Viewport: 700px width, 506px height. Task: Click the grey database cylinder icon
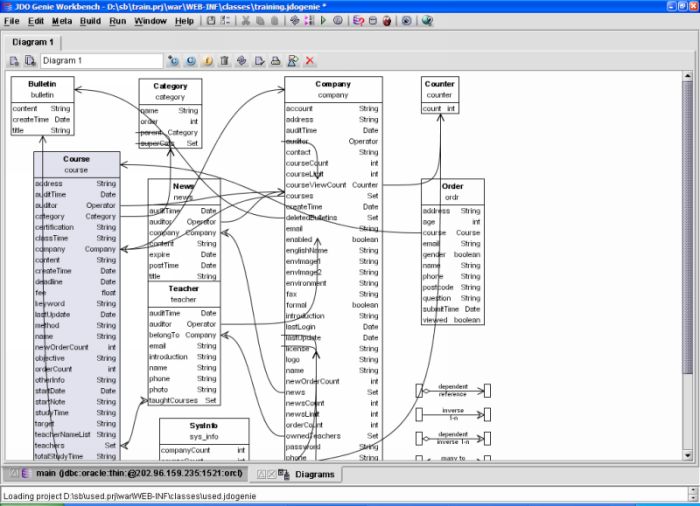(373, 21)
